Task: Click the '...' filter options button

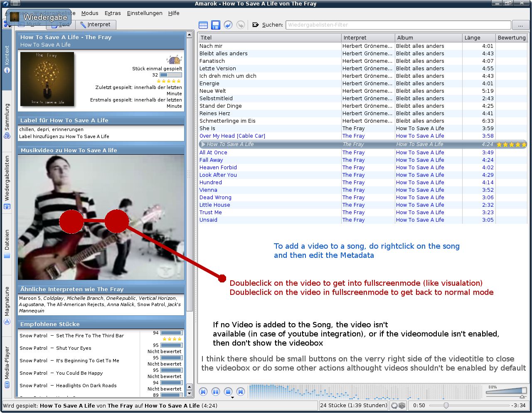Action: coord(520,25)
